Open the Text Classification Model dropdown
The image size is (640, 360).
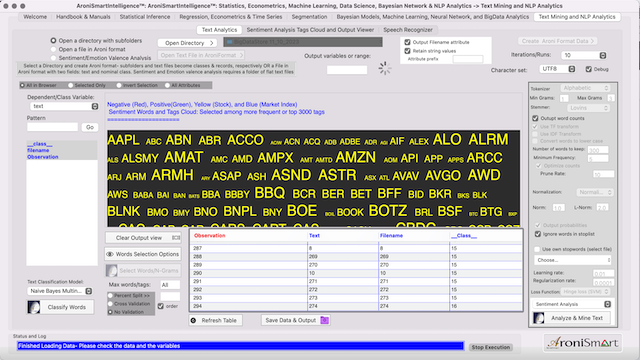(60, 291)
